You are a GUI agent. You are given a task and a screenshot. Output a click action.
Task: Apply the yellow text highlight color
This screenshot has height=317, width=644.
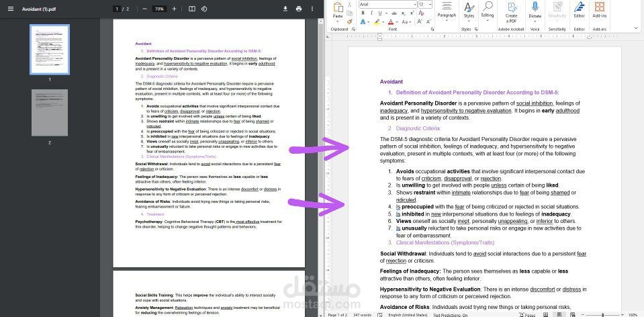pyautogui.click(x=377, y=21)
